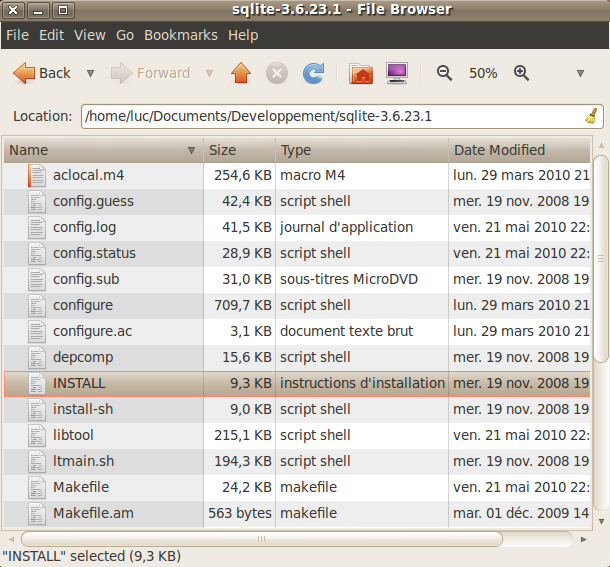The width and height of the screenshot is (610, 567).
Task: Open the Help menu
Action: (x=243, y=35)
